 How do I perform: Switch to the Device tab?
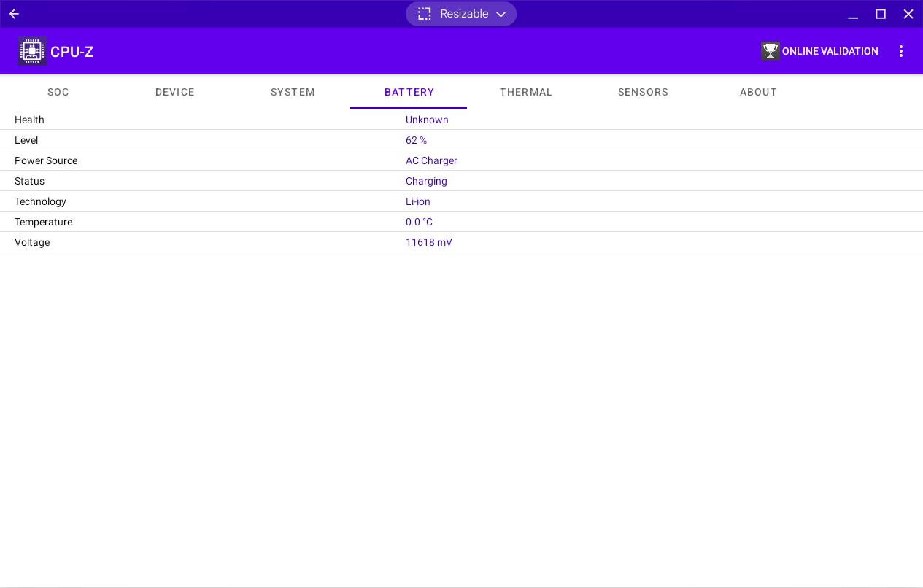click(175, 92)
